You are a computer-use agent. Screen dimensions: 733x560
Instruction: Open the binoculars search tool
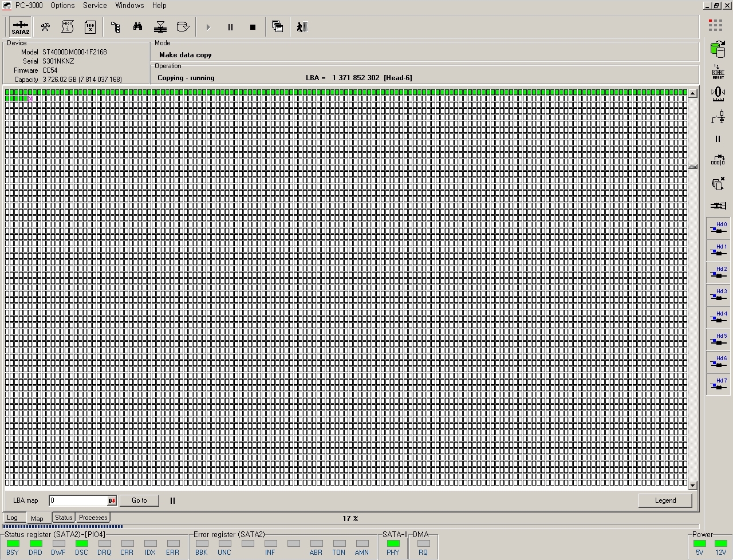(137, 27)
